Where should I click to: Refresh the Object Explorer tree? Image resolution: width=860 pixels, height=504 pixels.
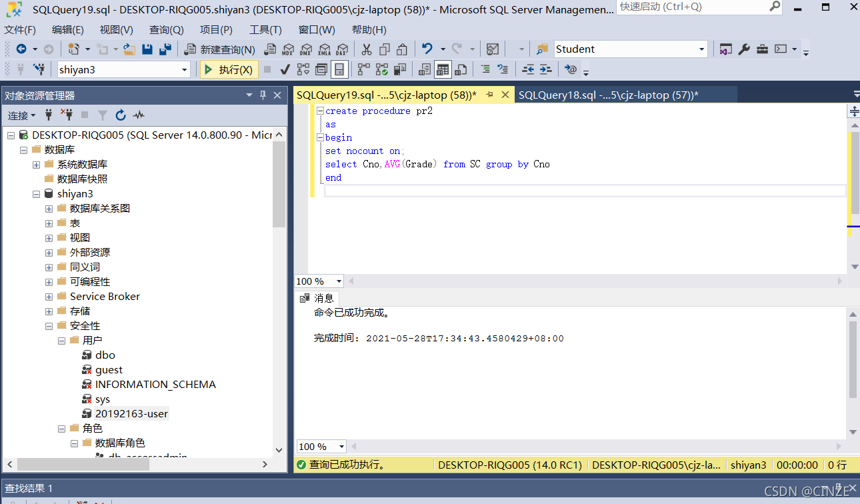[121, 115]
